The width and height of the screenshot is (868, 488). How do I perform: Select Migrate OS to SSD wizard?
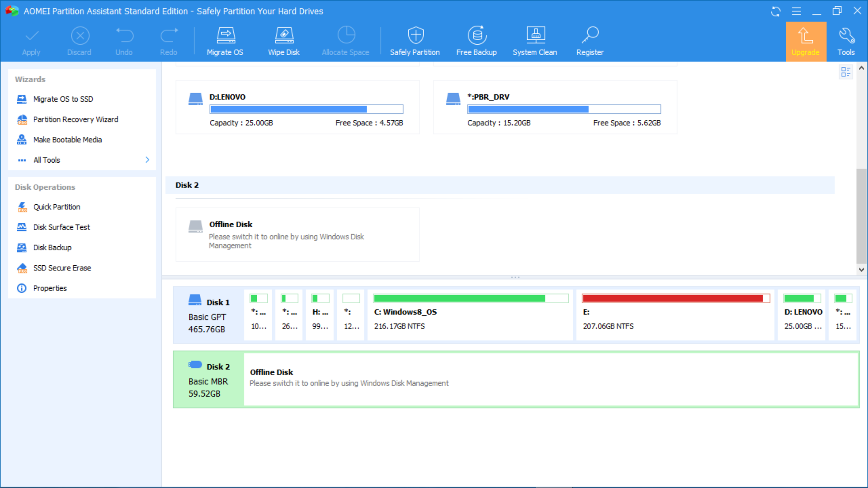pyautogui.click(x=63, y=99)
